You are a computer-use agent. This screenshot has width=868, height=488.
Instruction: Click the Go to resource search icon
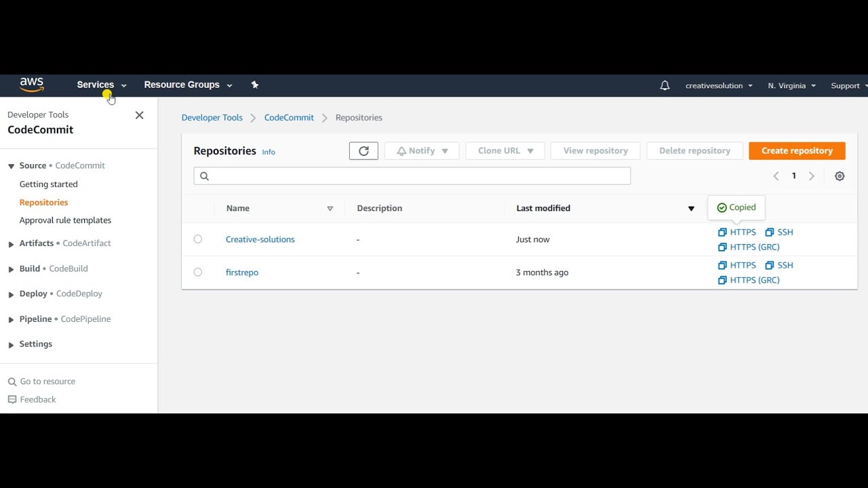pos(12,382)
